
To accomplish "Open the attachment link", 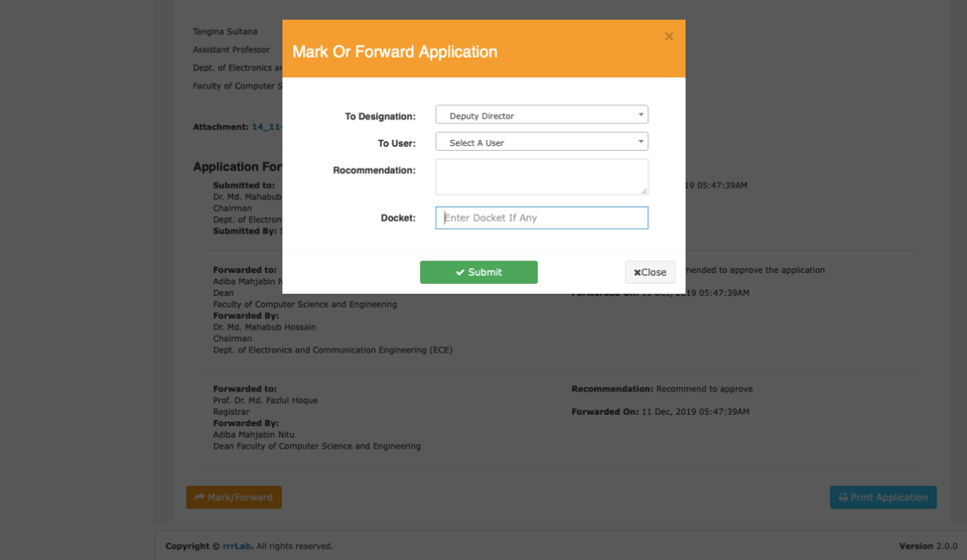I will pyautogui.click(x=266, y=127).
